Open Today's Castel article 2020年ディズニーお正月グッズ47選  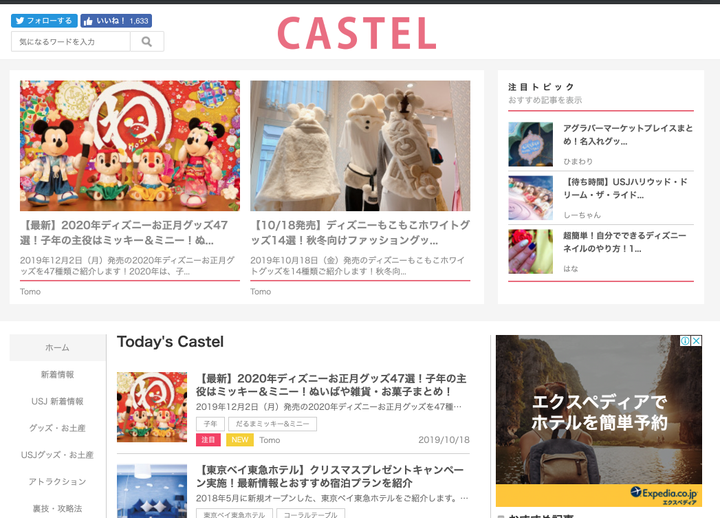(x=331, y=385)
